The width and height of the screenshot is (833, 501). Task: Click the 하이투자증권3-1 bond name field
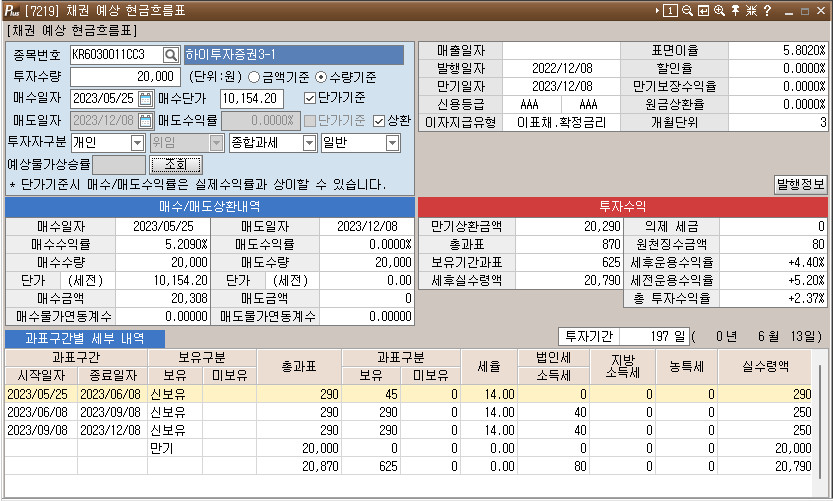[x=294, y=55]
